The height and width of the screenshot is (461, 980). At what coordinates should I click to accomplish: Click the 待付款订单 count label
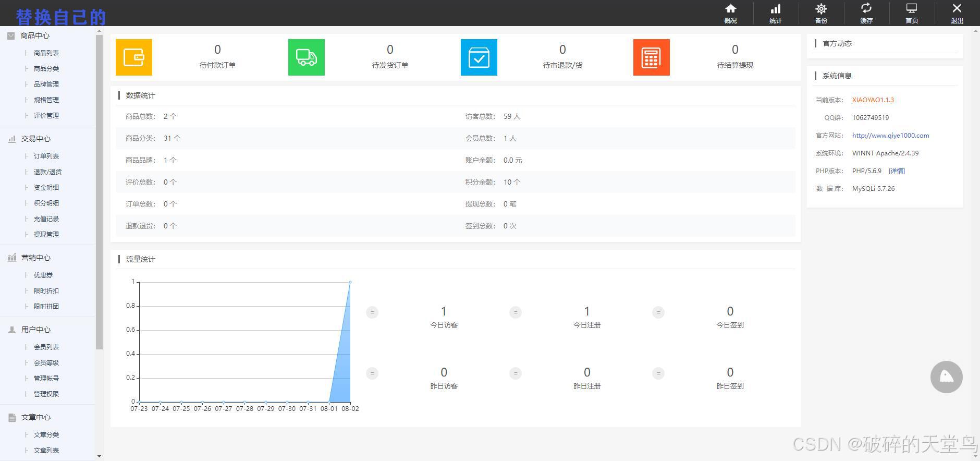click(x=217, y=65)
